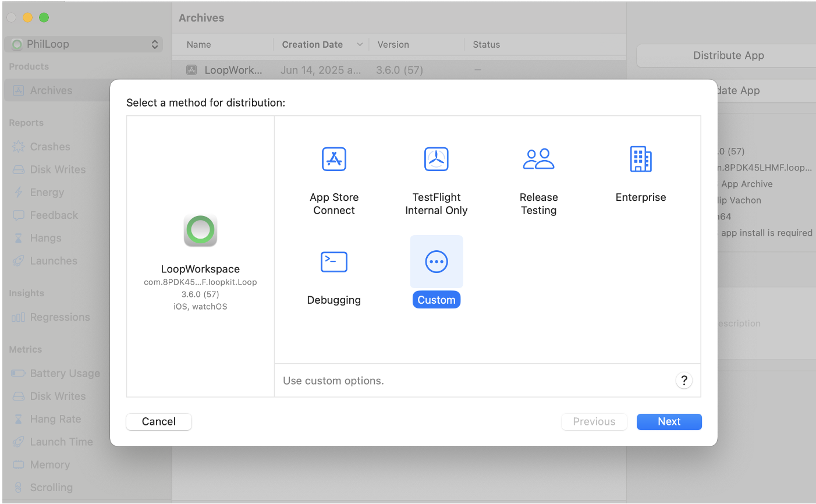Open Battery Usage metric
Screen dimensions: 816x504
[x=65, y=374]
